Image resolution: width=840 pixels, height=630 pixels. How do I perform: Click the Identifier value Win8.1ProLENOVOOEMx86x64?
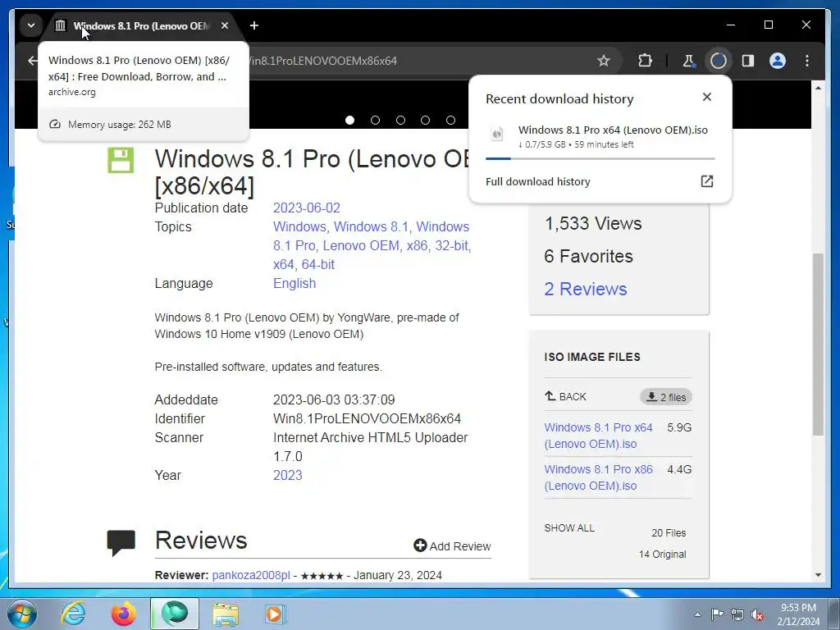(367, 419)
